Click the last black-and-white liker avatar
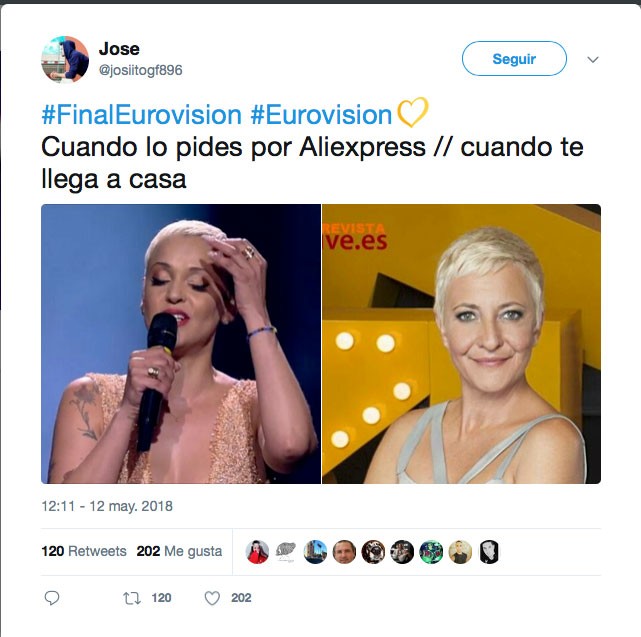This screenshot has width=641, height=637. 489,552
